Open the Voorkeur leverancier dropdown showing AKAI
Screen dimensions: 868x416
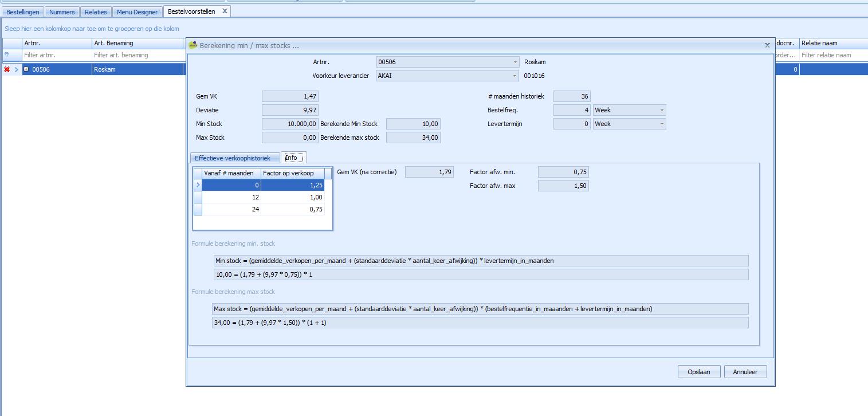point(515,76)
